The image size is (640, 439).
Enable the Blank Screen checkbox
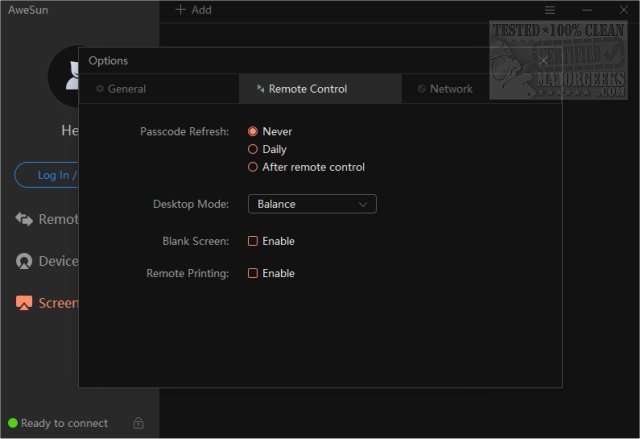point(253,241)
